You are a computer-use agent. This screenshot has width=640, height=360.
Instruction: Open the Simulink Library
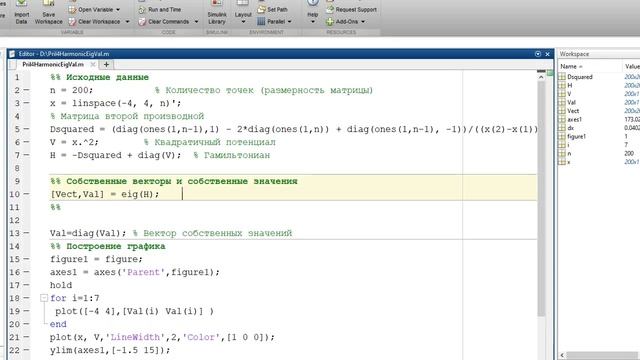(x=217, y=13)
